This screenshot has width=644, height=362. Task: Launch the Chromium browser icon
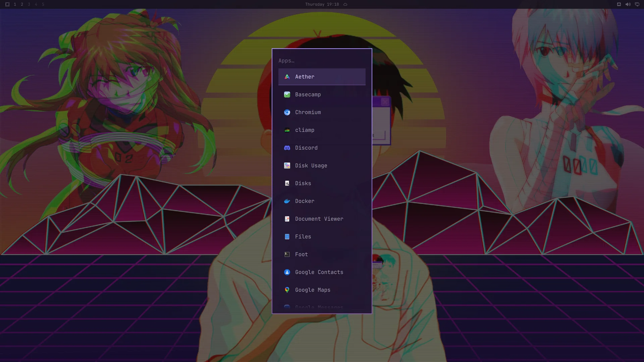pyautogui.click(x=287, y=112)
